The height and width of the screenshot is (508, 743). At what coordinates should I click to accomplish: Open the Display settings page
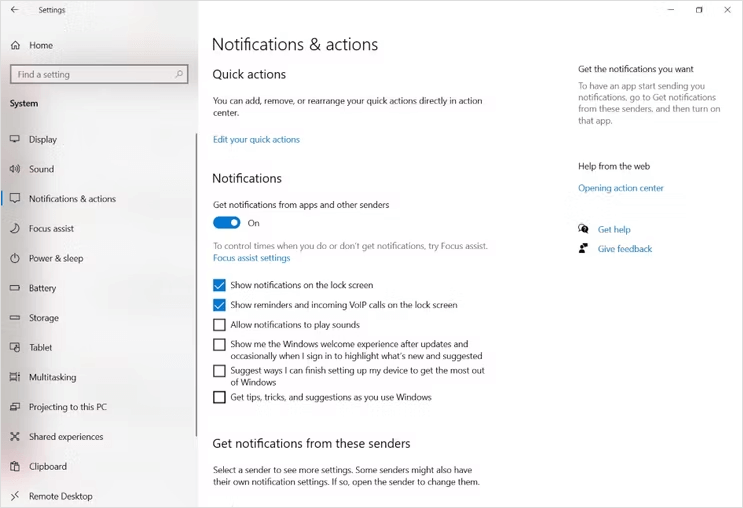click(x=43, y=139)
